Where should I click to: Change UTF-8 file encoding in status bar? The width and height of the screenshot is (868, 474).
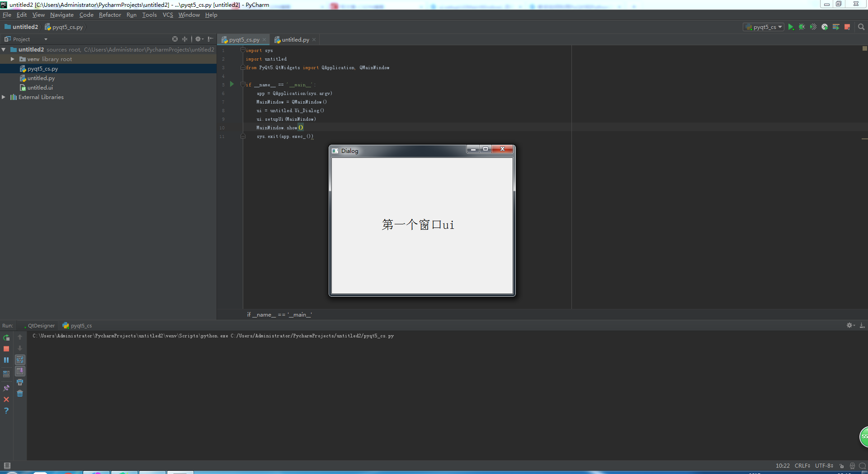tap(824, 466)
